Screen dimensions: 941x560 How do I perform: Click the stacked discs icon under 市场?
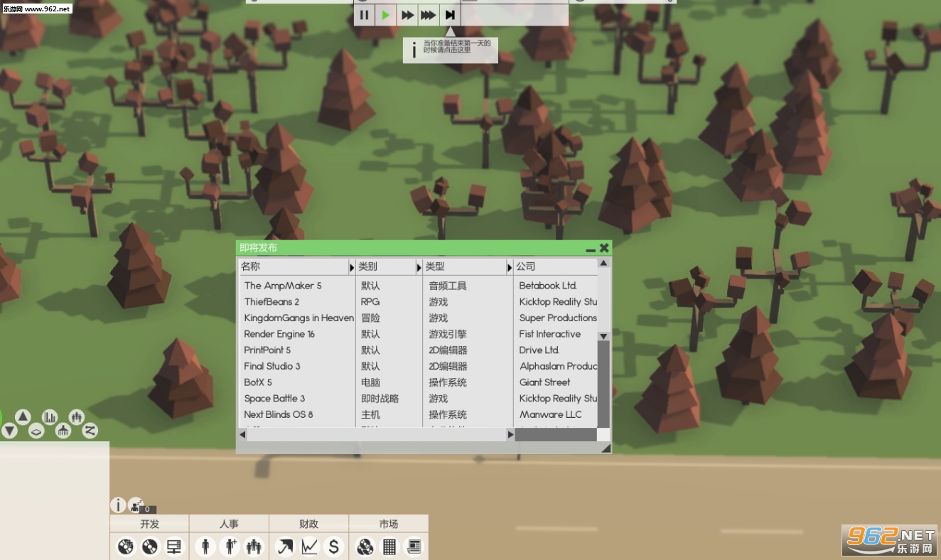[x=365, y=546]
